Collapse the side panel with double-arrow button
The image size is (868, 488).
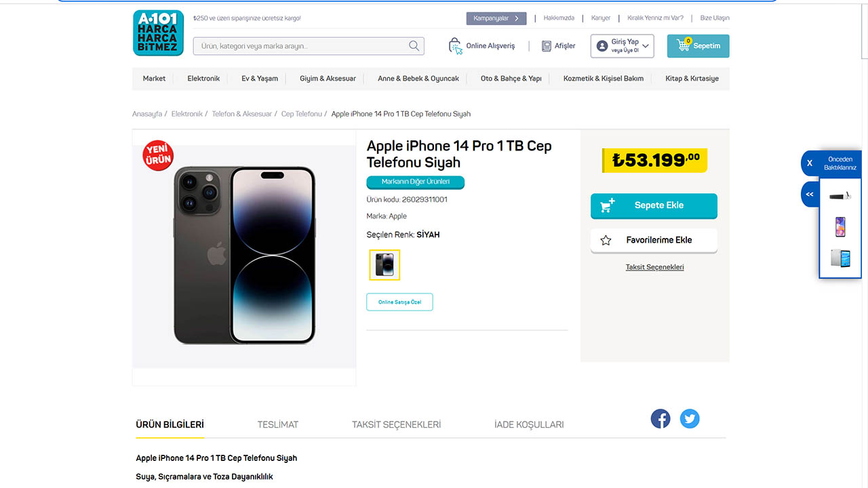[809, 195]
